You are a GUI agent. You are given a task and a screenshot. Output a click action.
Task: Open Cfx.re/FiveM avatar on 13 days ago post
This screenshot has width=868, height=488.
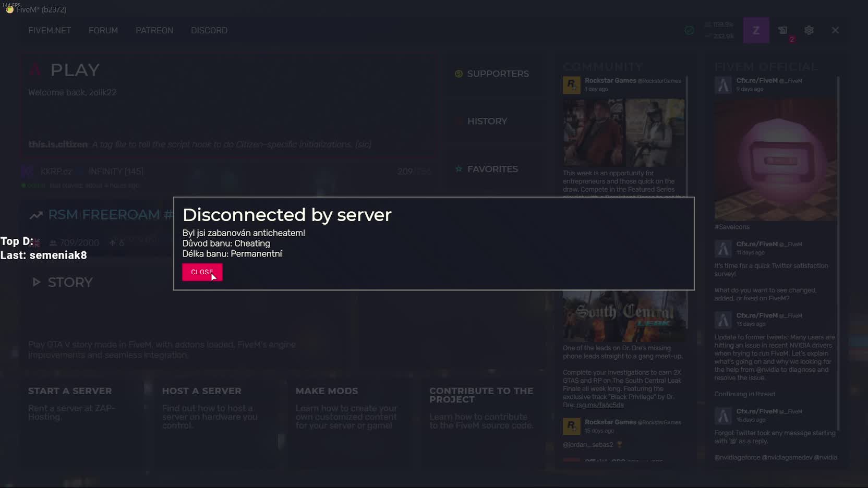click(x=723, y=320)
